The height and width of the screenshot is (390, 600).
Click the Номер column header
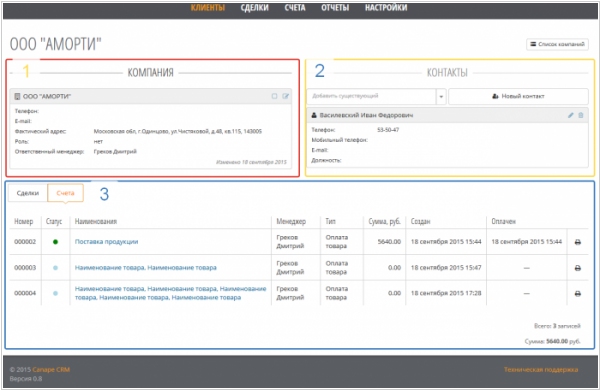point(24,221)
